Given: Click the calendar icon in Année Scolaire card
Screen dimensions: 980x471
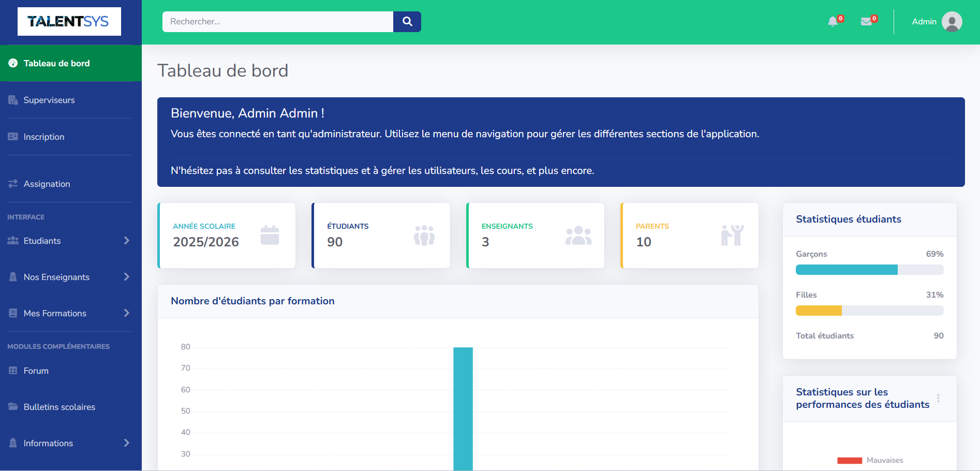Looking at the screenshot, I should 270,235.
